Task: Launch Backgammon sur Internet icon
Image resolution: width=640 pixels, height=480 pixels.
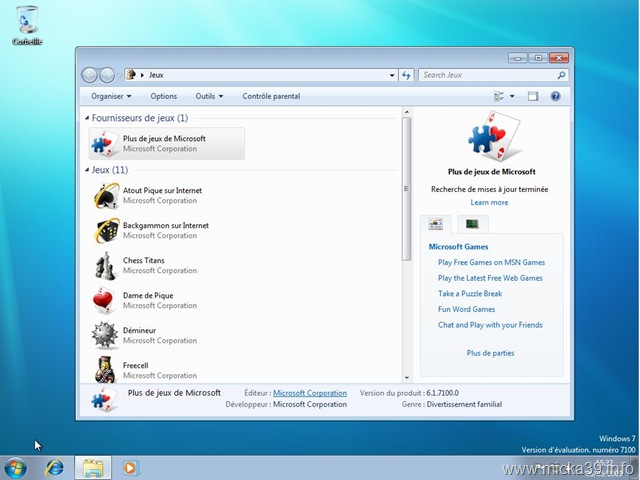Action: (x=106, y=231)
